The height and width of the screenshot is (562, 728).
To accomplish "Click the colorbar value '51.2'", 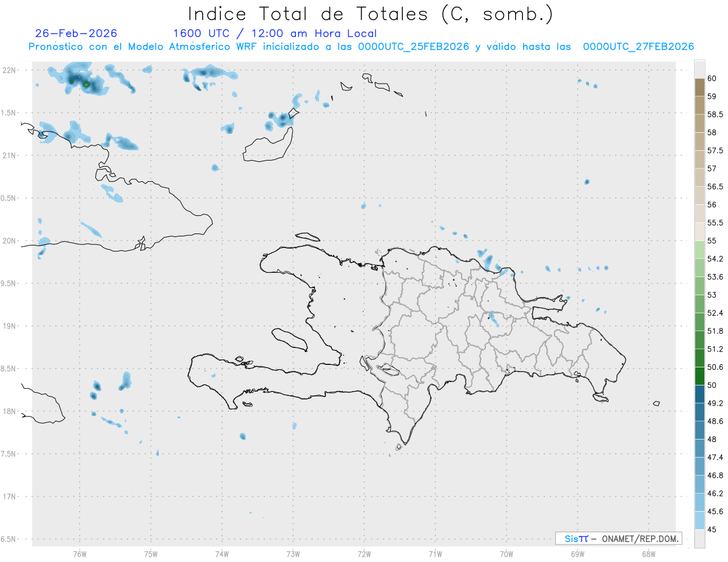I will [715, 349].
